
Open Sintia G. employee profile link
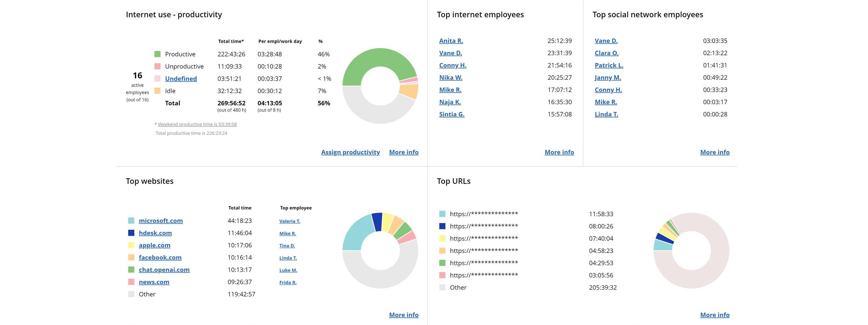[452, 114]
